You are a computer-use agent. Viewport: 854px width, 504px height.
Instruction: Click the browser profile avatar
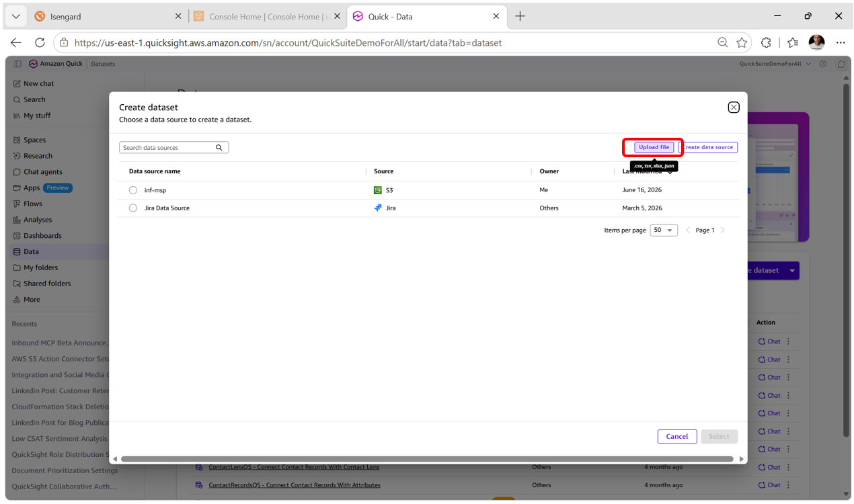tap(816, 42)
